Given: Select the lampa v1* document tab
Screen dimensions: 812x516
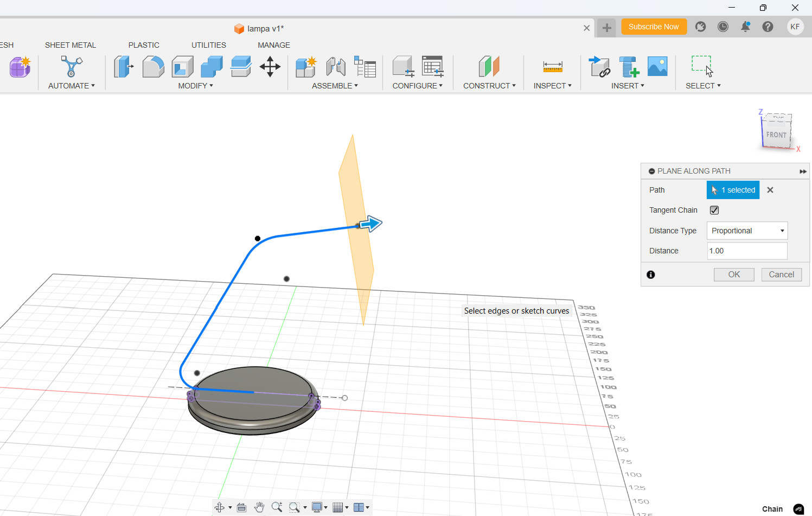Looking at the screenshot, I should pos(259,29).
